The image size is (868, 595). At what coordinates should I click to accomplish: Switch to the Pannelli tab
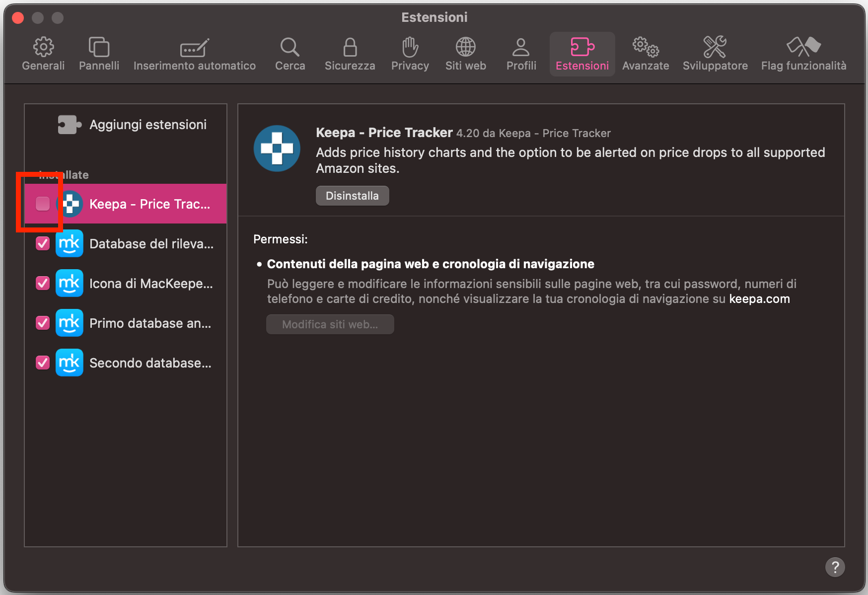point(99,54)
